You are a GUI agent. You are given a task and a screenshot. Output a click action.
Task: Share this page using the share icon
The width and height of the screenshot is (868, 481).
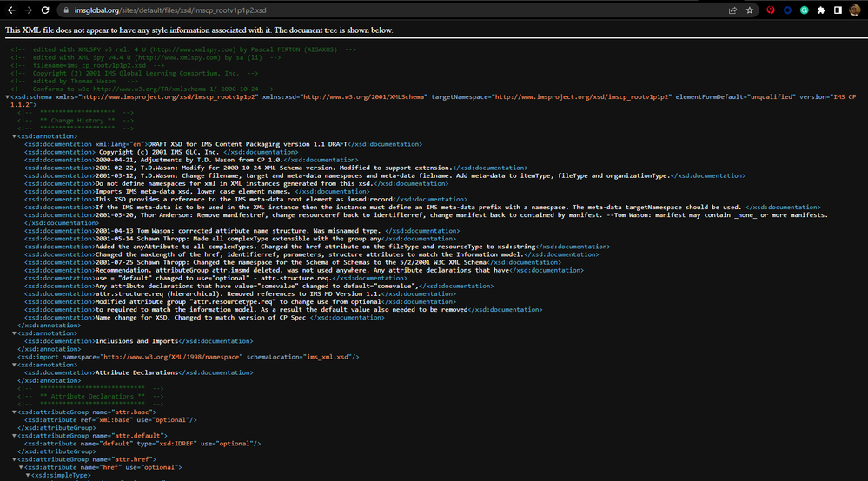735,10
